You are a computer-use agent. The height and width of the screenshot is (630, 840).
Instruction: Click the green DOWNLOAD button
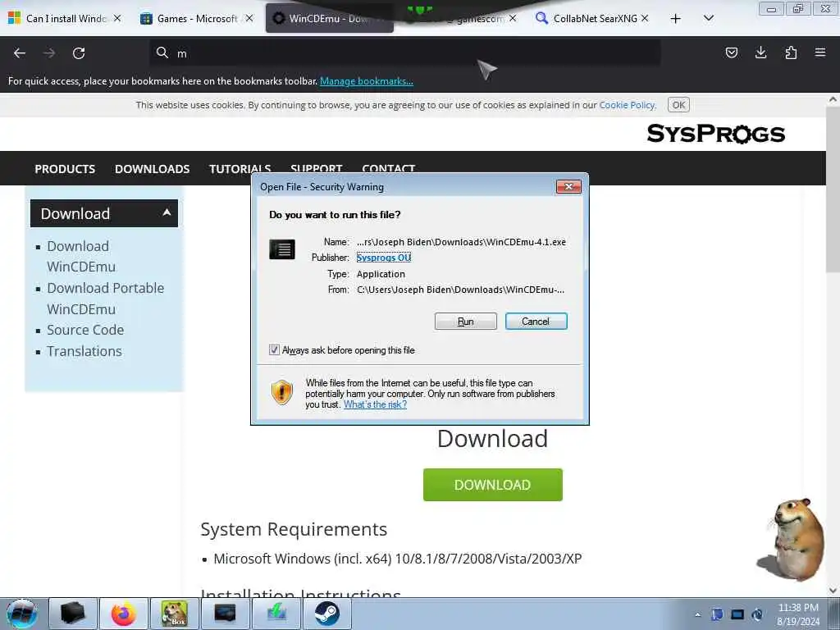(x=492, y=485)
